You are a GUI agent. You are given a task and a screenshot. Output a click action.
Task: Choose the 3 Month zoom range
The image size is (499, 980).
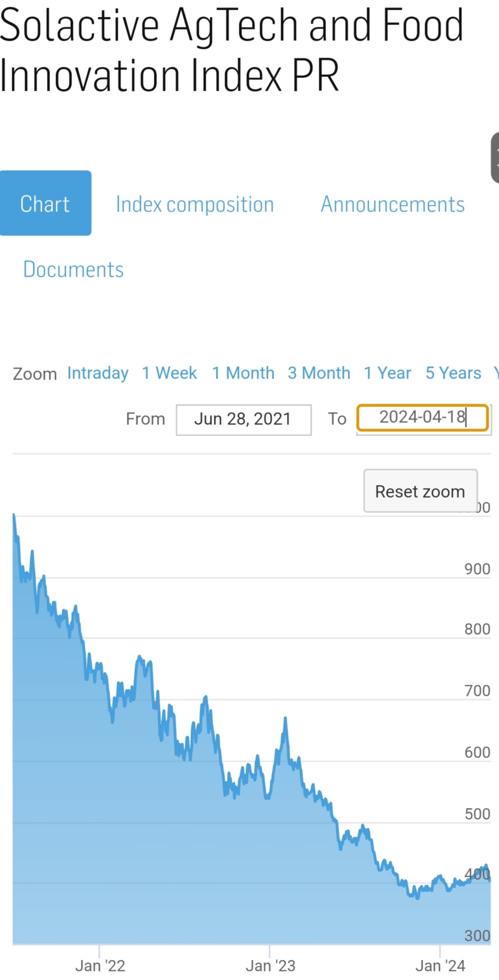(x=319, y=373)
